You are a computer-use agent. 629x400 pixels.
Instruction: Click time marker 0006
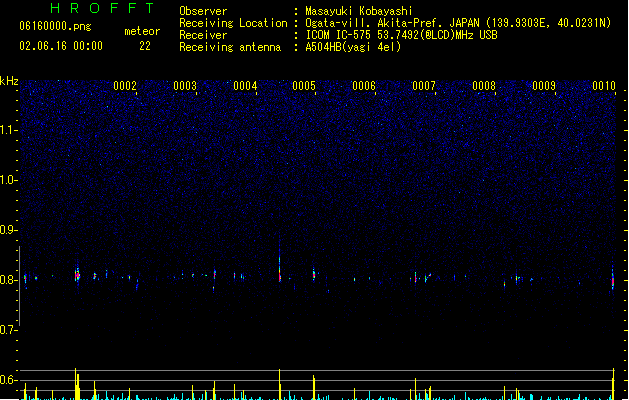tap(364, 86)
